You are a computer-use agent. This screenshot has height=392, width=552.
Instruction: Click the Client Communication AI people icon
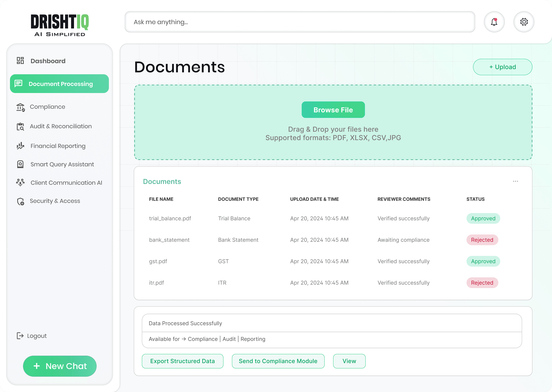20,182
